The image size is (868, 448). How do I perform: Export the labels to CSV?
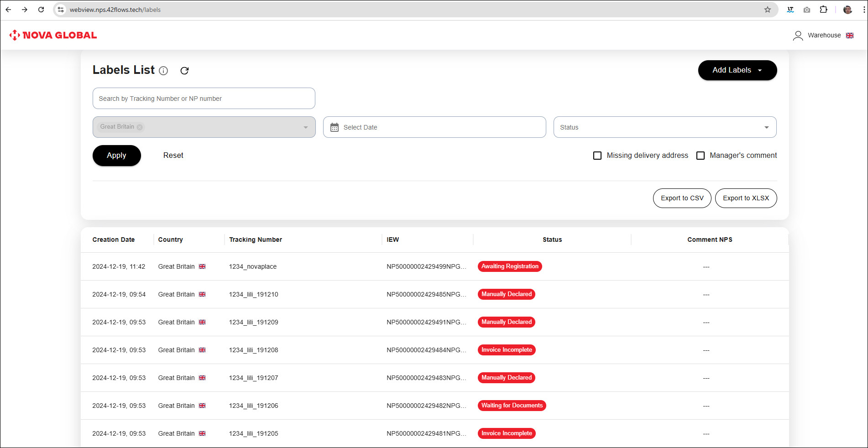682,198
